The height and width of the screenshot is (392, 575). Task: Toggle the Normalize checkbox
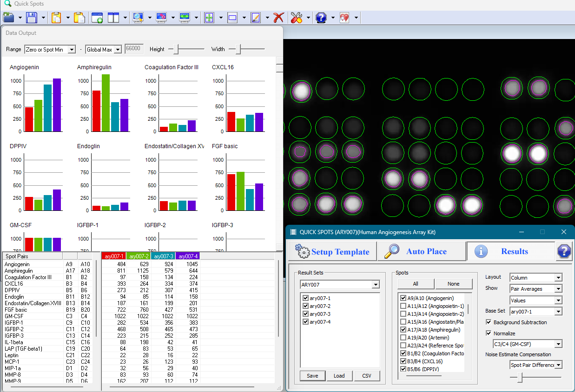(489, 333)
